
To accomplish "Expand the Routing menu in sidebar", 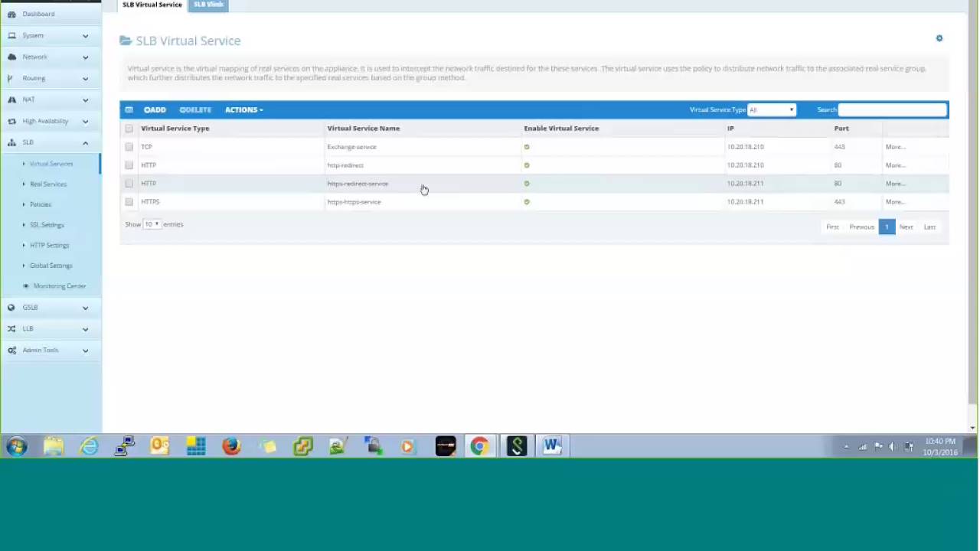I will point(51,78).
